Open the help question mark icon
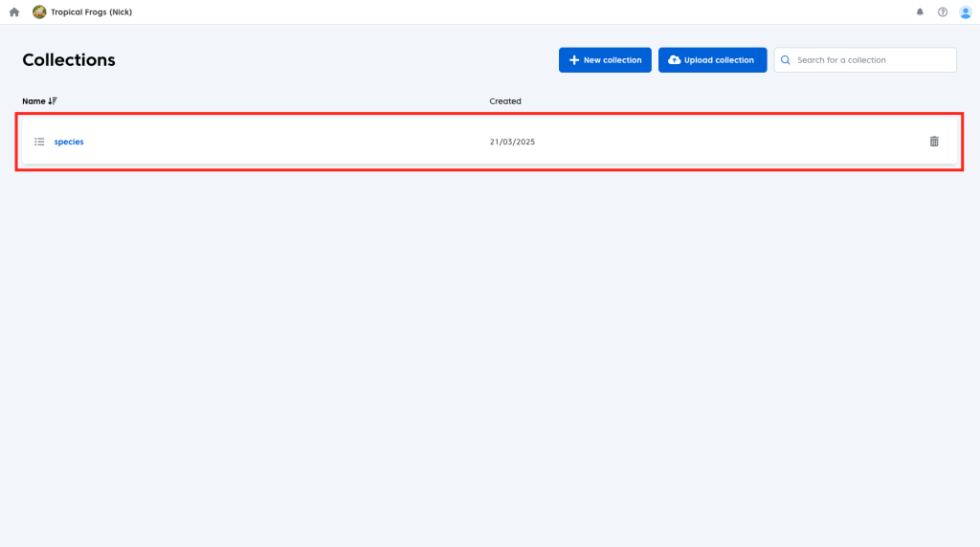The image size is (980, 547). click(x=943, y=12)
